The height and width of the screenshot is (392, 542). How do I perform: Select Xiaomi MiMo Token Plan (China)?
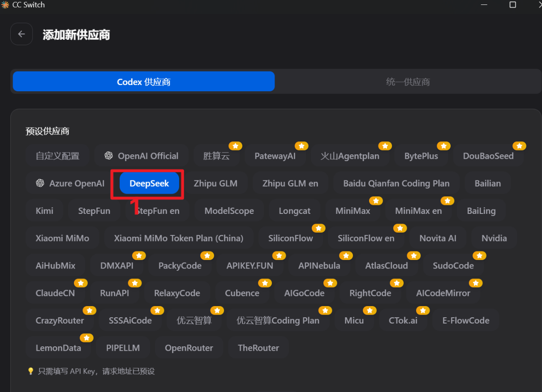179,238
